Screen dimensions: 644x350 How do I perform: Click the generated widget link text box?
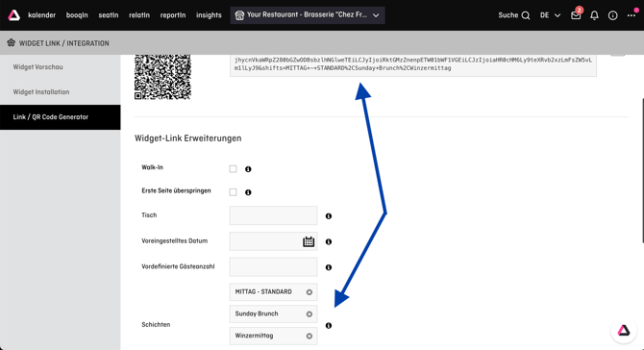coord(413,65)
